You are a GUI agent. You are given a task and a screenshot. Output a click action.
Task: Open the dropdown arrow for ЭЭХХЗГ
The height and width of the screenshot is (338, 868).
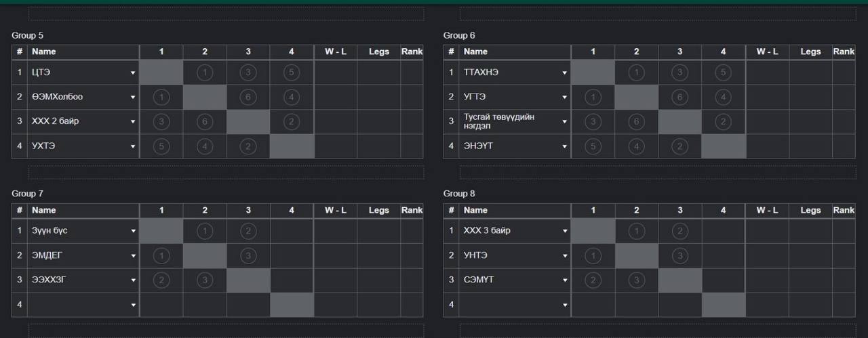(x=133, y=280)
